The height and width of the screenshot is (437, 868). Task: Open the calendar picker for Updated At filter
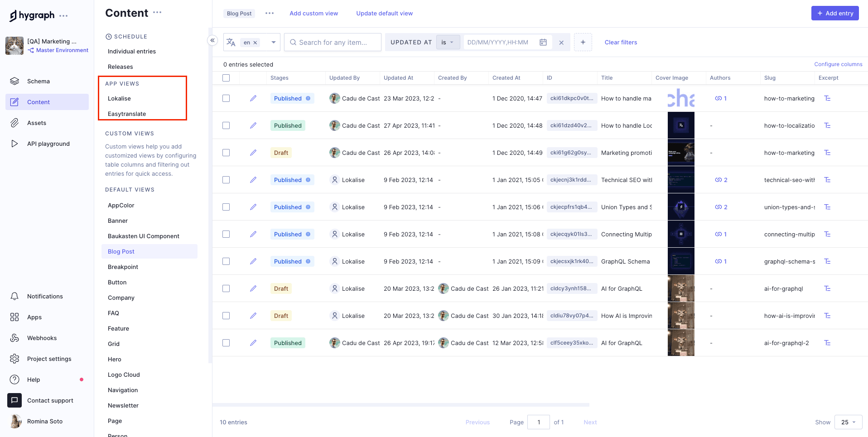543,42
